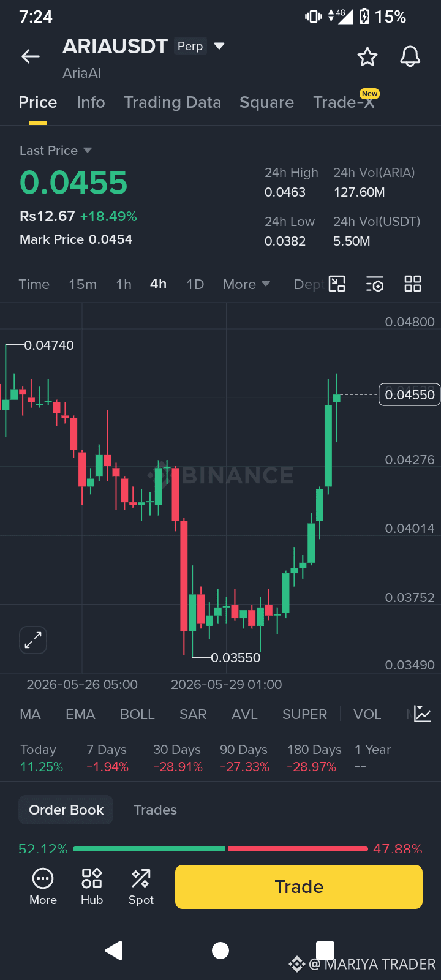
Task: Open the Square tab
Action: pyautogui.click(x=266, y=102)
